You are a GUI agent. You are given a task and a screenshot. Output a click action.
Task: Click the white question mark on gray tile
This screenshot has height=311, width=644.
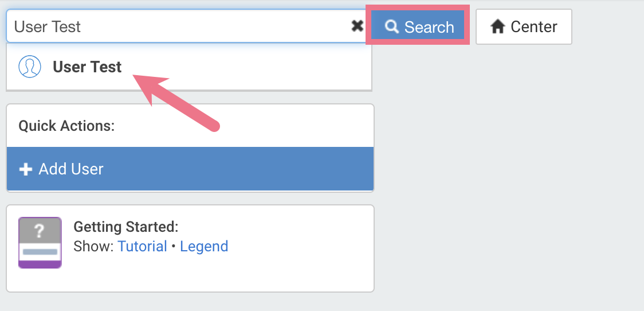[40, 231]
